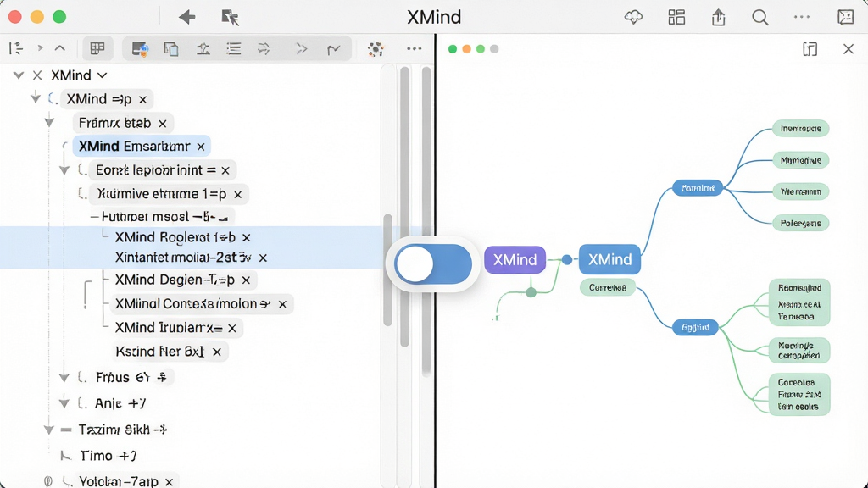The image size is (868, 488).
Task: Click the colored image insert toolbar icon
Action: pyautogui.click(x=140, y=49)
